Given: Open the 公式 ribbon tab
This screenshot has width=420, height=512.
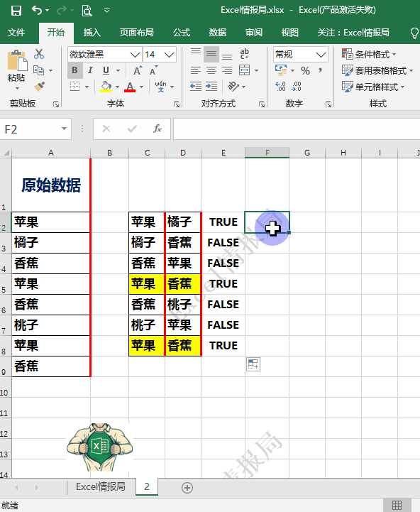Looking at the screenshot, I should point(182,33).
